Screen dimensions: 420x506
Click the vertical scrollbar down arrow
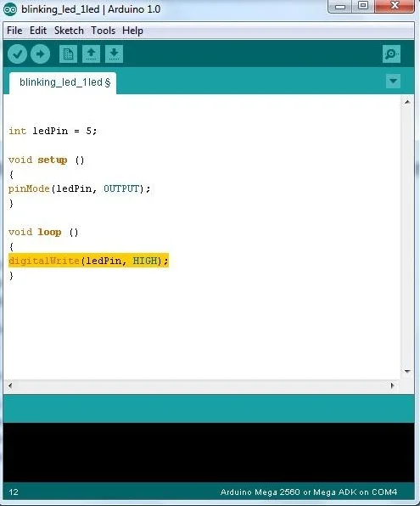coord(407,371)
